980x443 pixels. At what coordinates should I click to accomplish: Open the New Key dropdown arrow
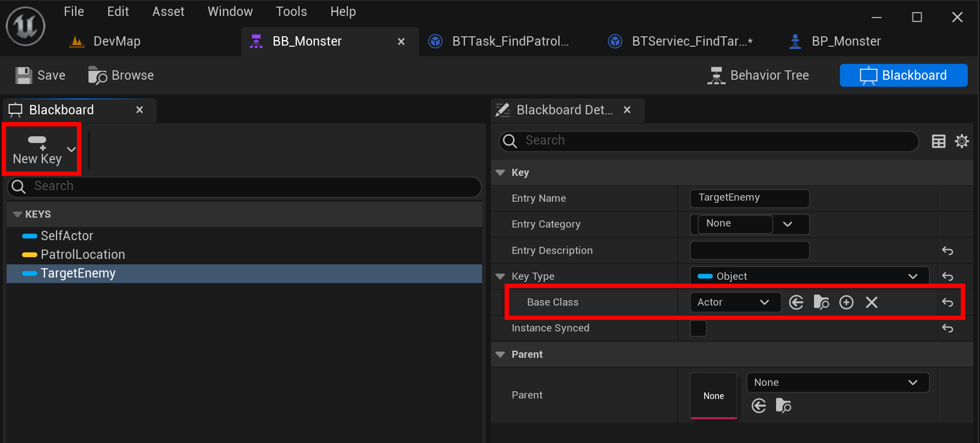71,149
